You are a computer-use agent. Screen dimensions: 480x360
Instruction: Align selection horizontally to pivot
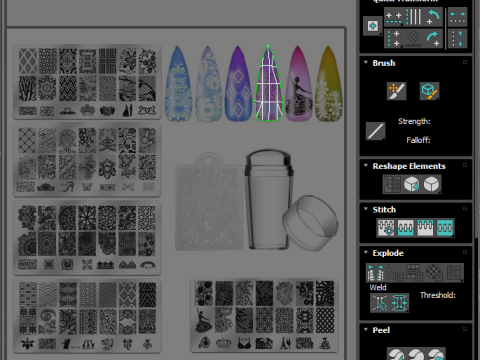pos(394,17)
